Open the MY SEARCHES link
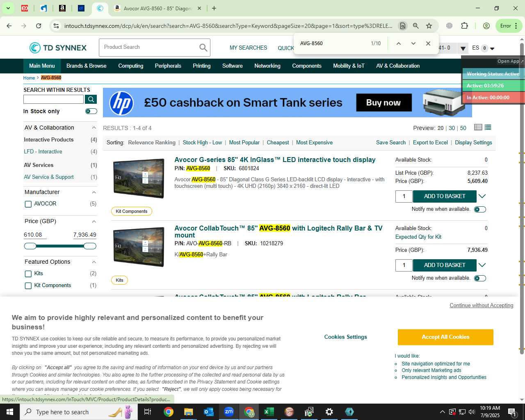 click(248, 48)
